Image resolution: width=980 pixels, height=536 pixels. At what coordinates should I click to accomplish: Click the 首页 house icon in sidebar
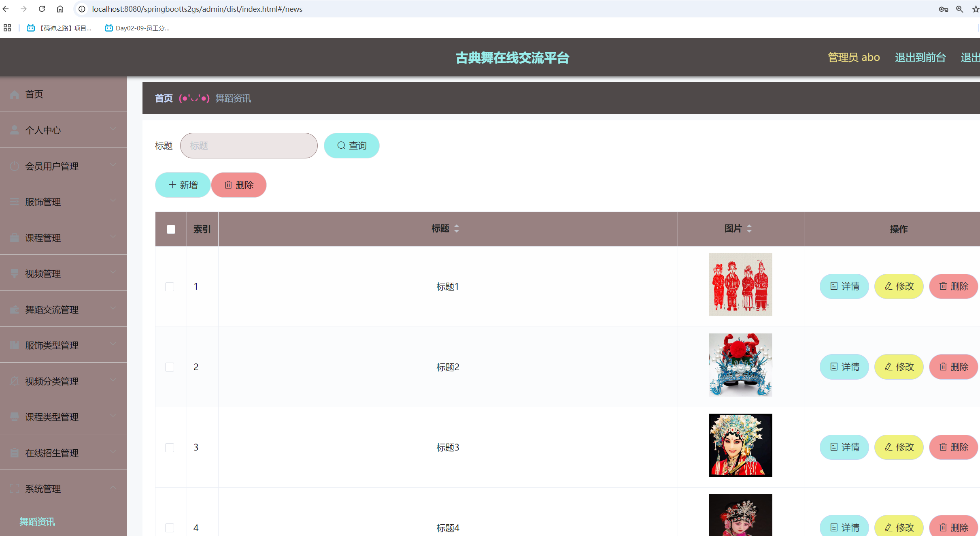pyautogui.click(x=15, y=94)
